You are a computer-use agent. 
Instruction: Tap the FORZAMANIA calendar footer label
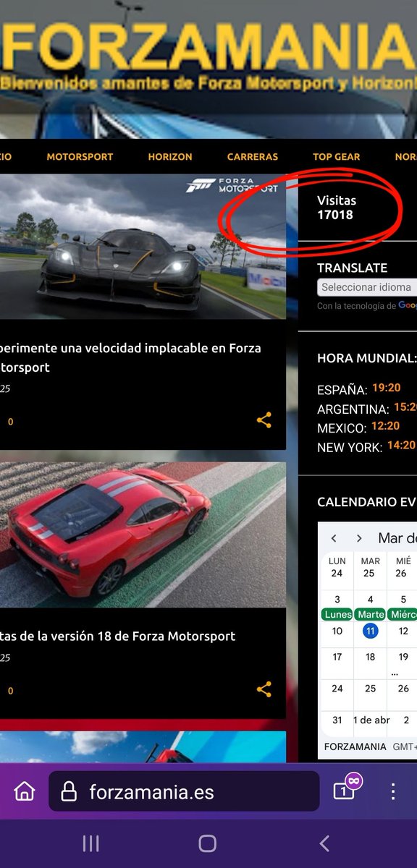(x=355, y=746)
